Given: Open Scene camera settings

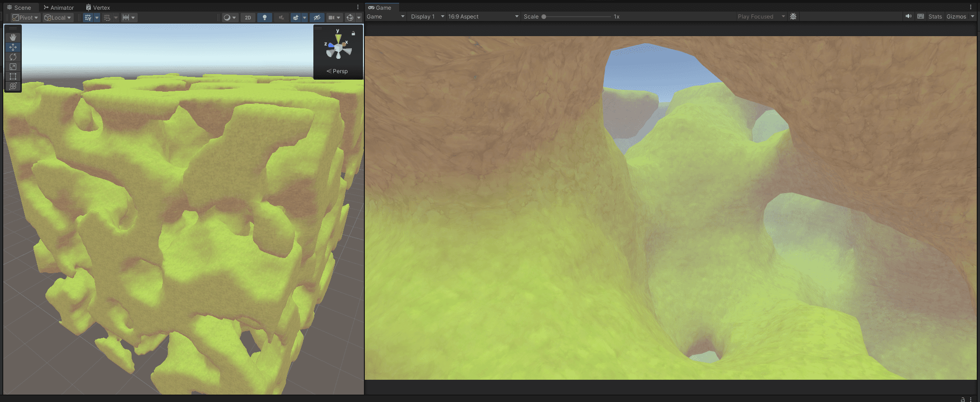Looking at the screenshot, I should 334,18.
